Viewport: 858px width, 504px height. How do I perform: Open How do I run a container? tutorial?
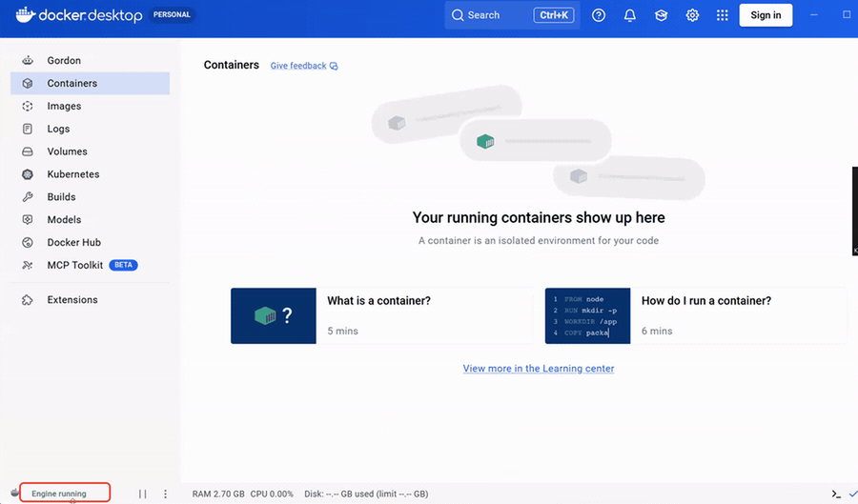coord(696,316)
